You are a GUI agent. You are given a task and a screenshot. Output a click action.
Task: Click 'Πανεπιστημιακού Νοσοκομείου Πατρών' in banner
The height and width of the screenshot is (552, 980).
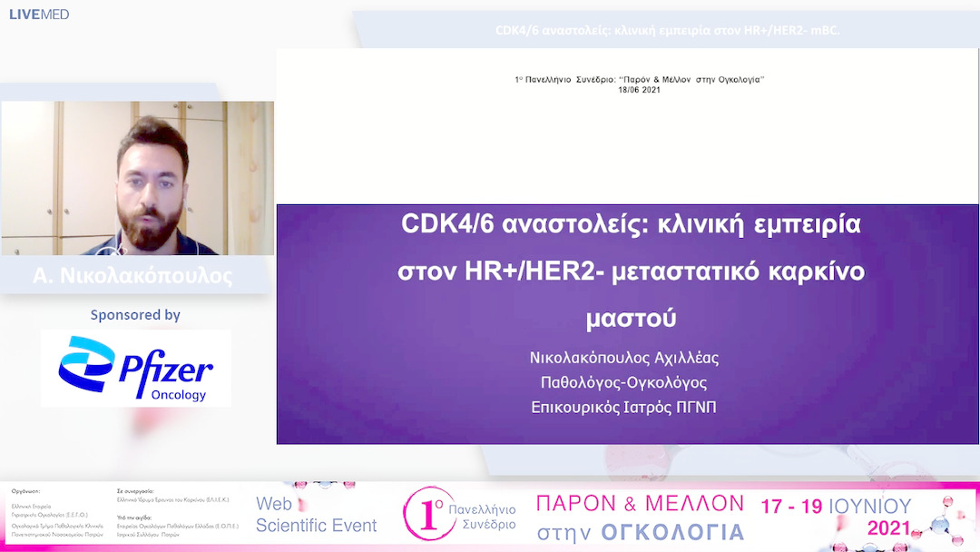(x=57, y=535)
